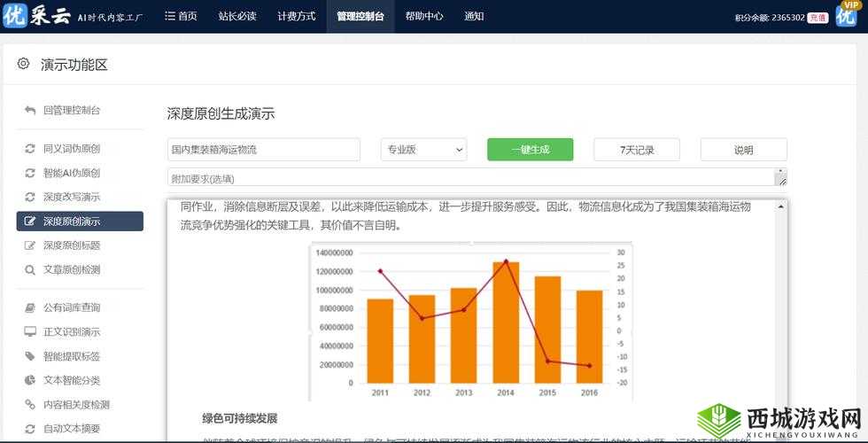
Task: Click pie chart icon next to 文本智能分类
Action: click(x=30, y=380)
